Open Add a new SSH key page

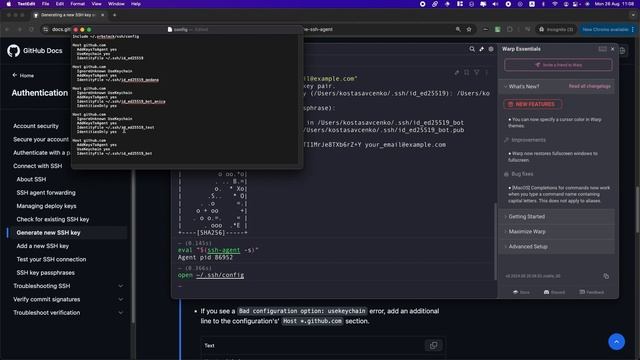pos(42,246)
